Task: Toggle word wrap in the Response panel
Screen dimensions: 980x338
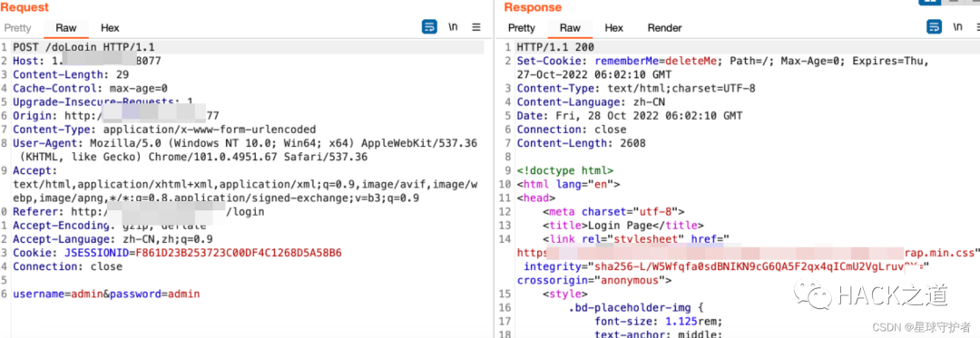Action: pos(934,27)
